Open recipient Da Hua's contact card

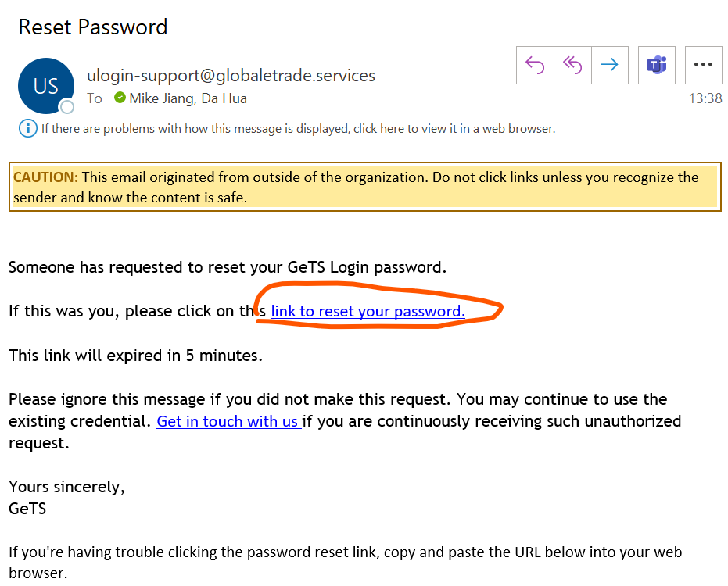coord(225,98)
